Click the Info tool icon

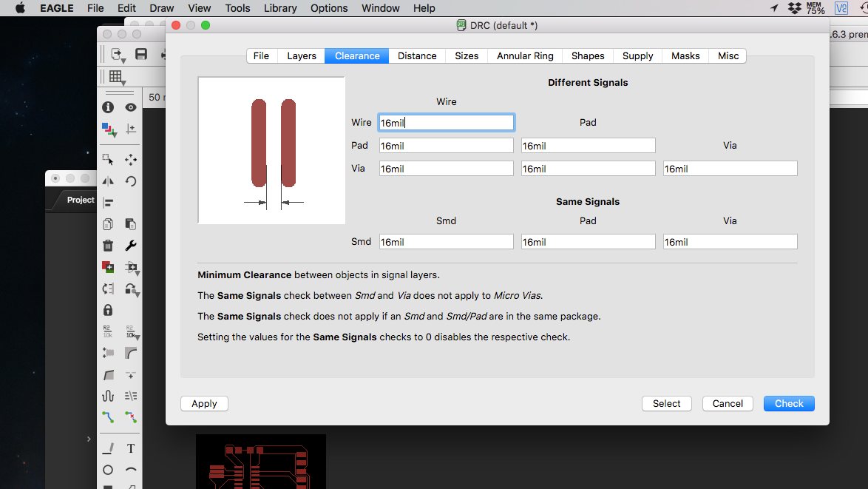coord(108,107)
